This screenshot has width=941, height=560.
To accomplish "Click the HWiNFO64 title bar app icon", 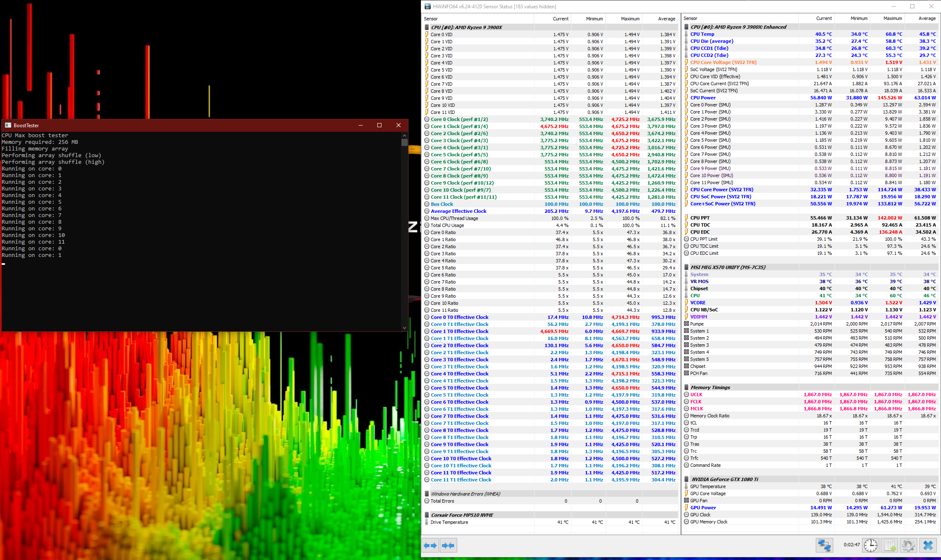I will click(427, 6).
